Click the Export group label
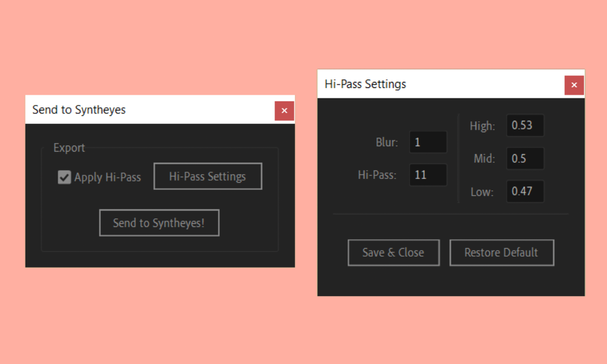607x364 pixels. point(69,148)
